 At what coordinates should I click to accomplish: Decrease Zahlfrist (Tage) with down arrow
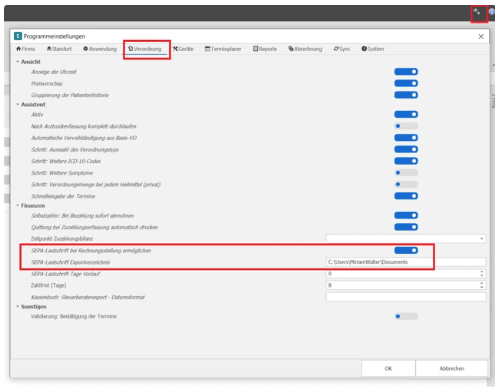(x=482, y=287)
